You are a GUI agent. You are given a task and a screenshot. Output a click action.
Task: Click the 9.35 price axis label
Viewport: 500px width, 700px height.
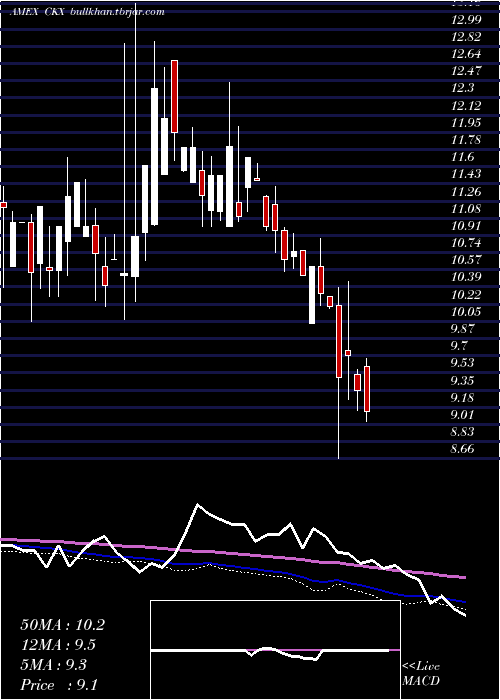[x=462, y=380]
